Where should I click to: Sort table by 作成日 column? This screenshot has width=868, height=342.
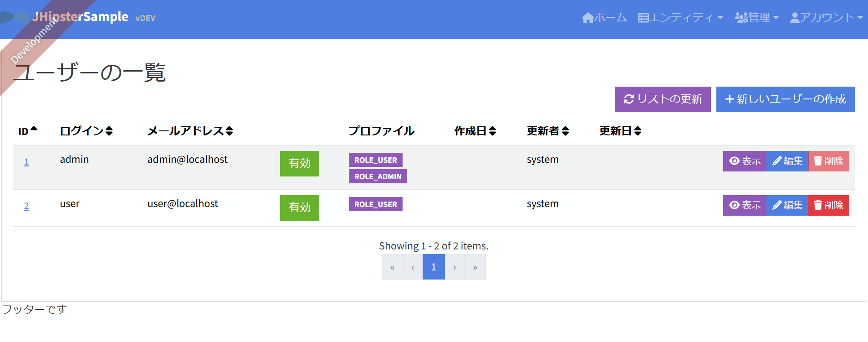point(475,131)
